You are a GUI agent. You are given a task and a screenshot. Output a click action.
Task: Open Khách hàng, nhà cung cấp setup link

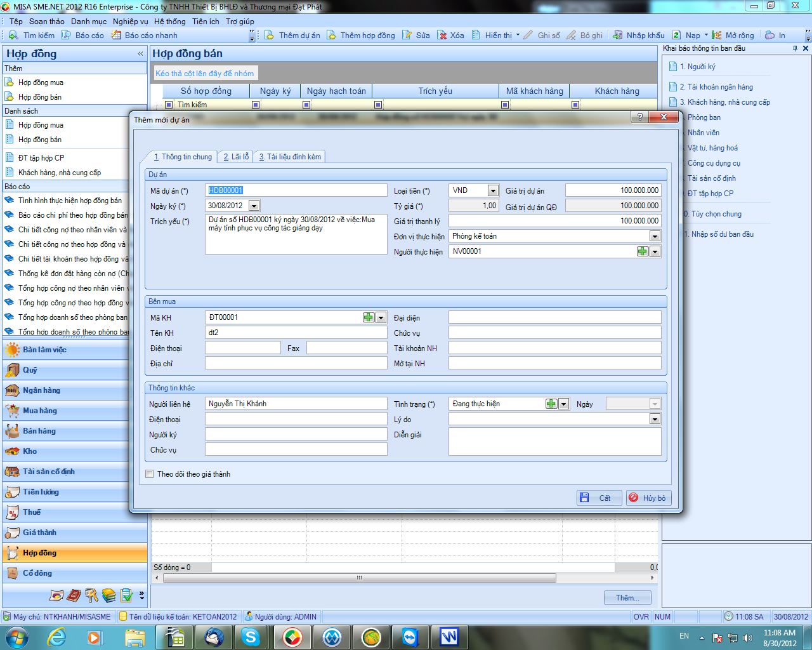pos(724,102)
